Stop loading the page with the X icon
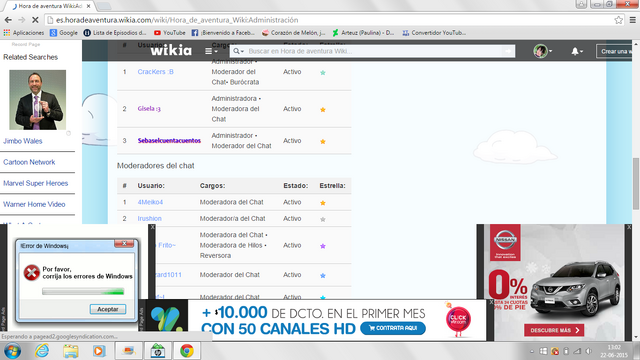640x360 pixels. coord(35,20)
